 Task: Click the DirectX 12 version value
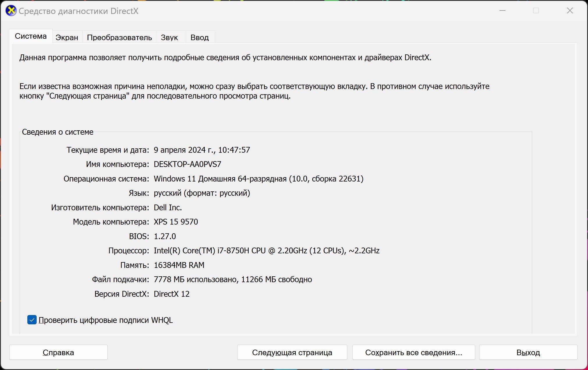click(172, 294)
